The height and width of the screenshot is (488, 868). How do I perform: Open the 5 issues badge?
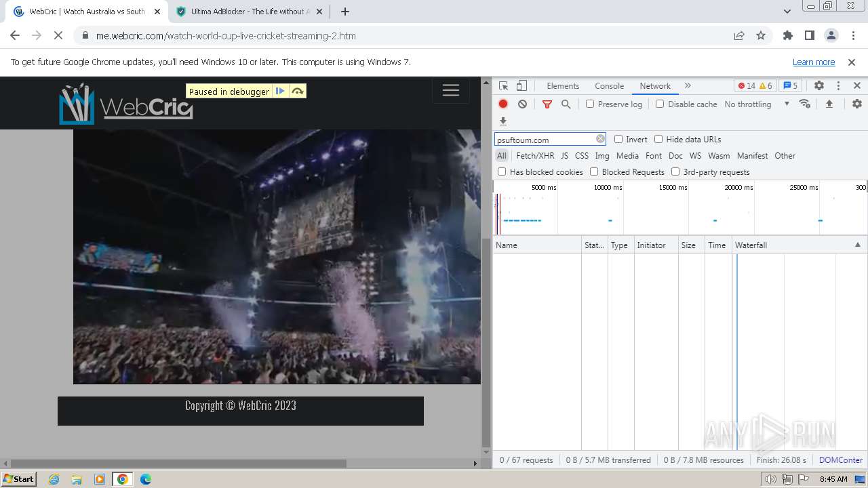[790, 86]
